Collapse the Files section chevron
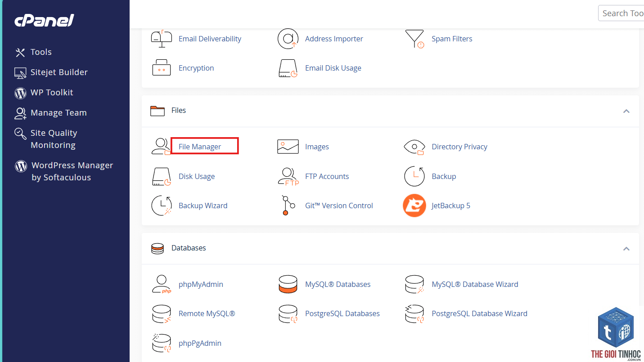 (626, 111)
